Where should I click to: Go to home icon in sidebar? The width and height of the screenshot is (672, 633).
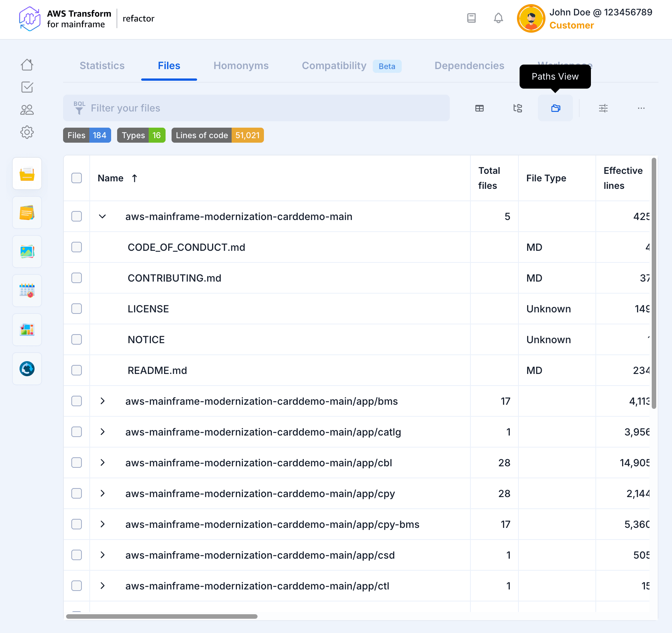point(27,65)
